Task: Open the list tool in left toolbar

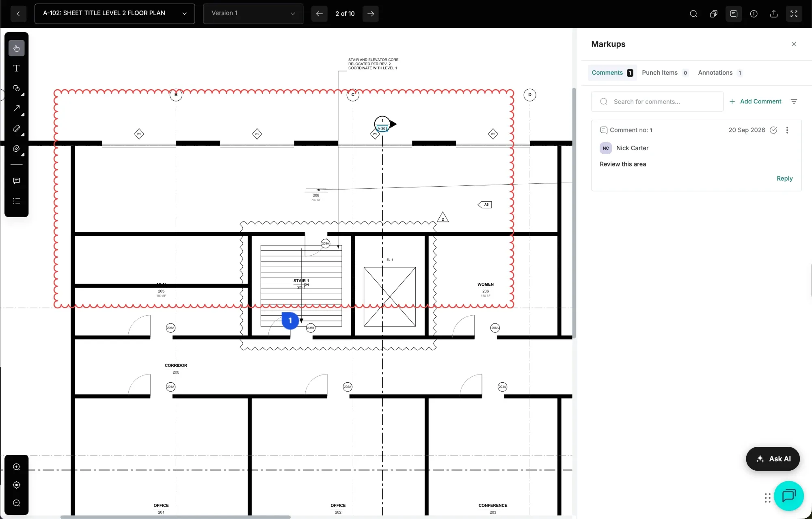Action: (x=16, y=201)
